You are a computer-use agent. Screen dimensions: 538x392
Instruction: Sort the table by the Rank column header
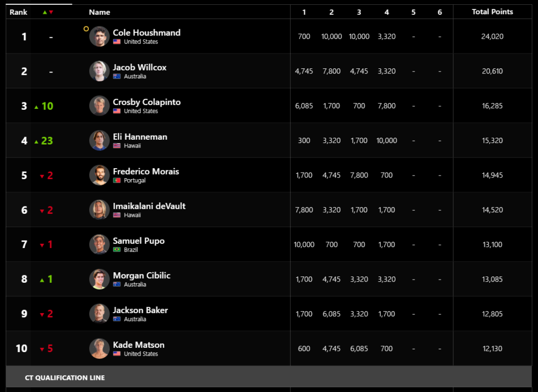[x=18, y=12]
